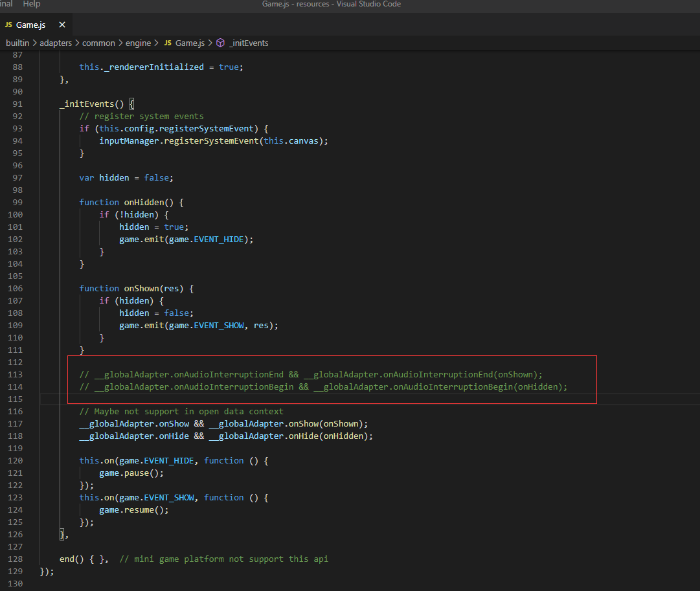Click 'end() { },' on line 128
This screenshot has height=591, width=700.
84,559
